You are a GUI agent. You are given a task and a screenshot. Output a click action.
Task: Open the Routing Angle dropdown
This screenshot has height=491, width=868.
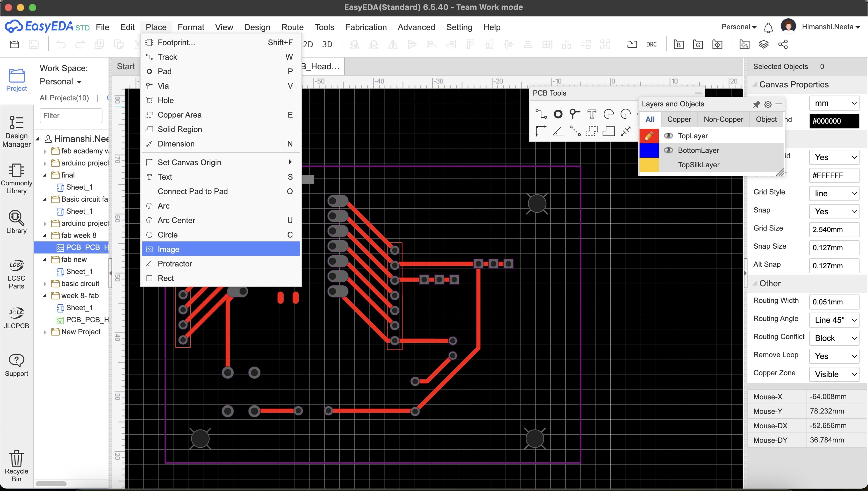[x=834, y=320]
